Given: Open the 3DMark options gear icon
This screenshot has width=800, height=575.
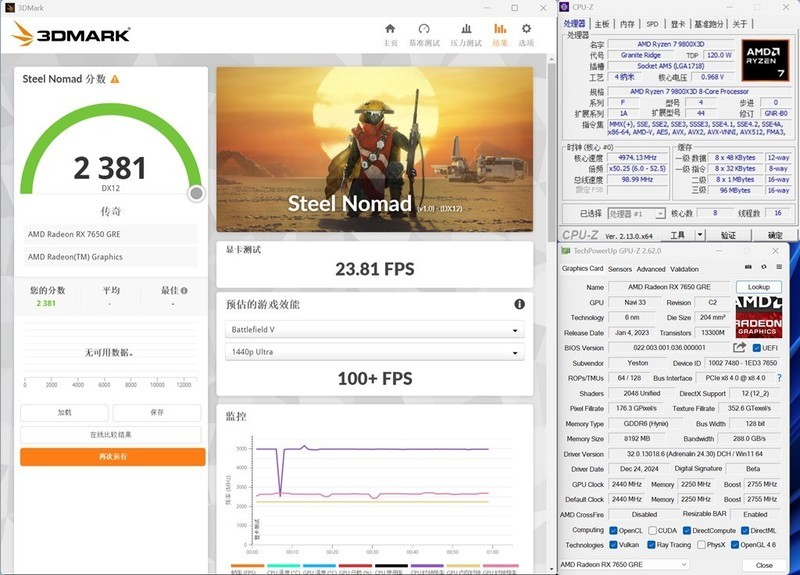Looking at the screenshot, I should (x=527, y=29).
